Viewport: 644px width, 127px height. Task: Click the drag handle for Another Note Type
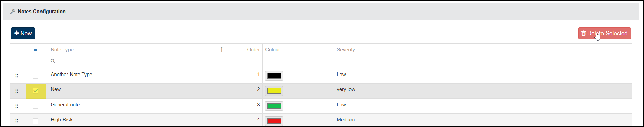pyautogui.click(x=17, y=76)
